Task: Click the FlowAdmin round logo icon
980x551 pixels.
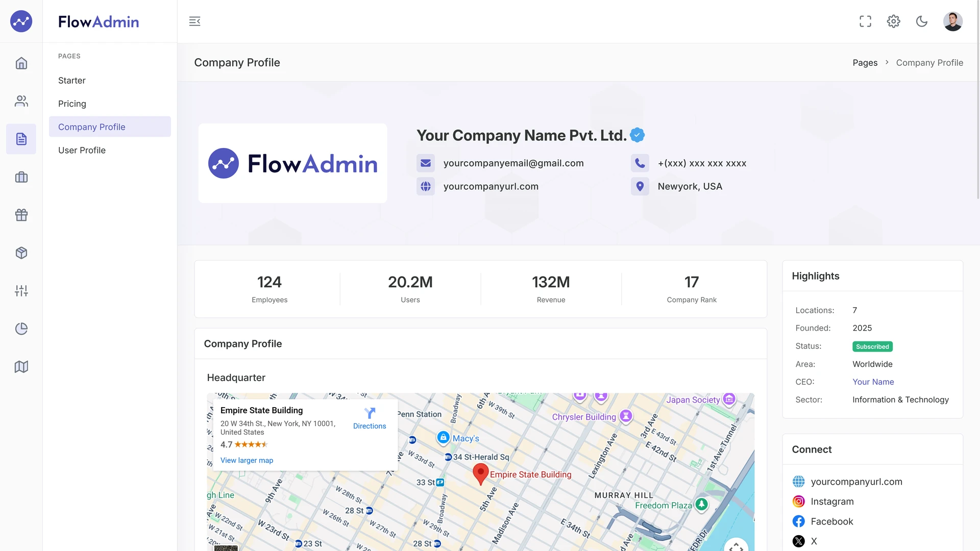Action: click(x=21, y=21)
